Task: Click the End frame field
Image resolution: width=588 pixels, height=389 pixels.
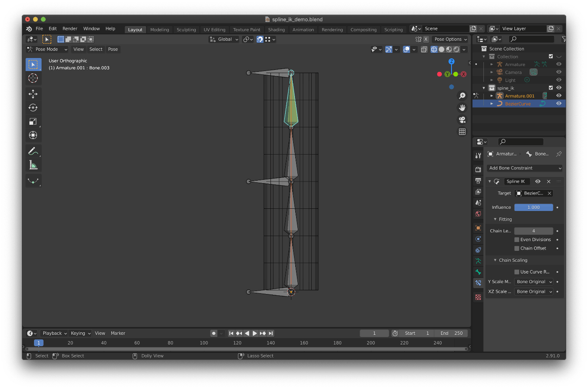Action: (x=451, y=333)
